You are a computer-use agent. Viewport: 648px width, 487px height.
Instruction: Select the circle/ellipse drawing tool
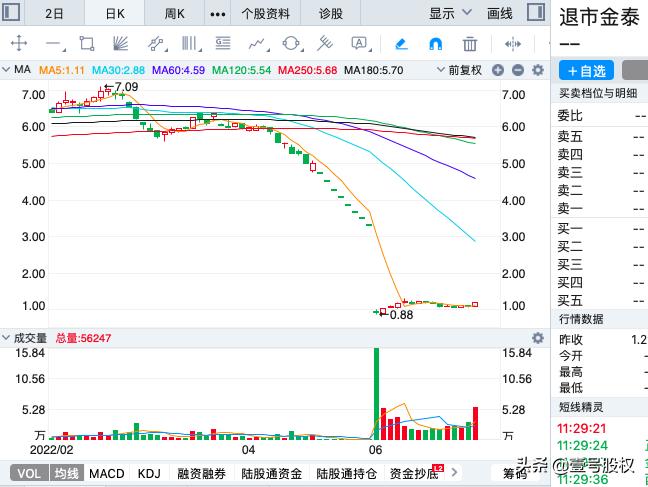[291, 43]
